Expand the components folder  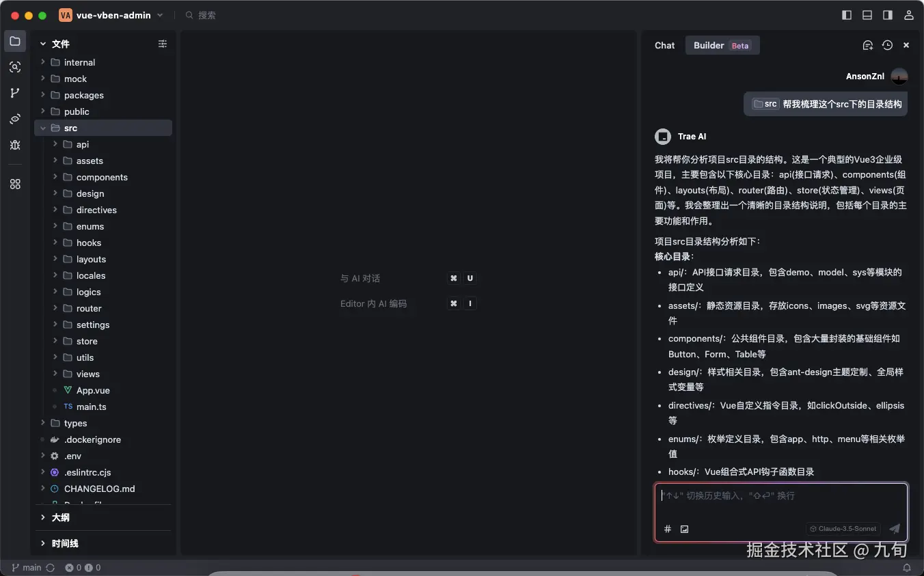(x=103, y=177)
